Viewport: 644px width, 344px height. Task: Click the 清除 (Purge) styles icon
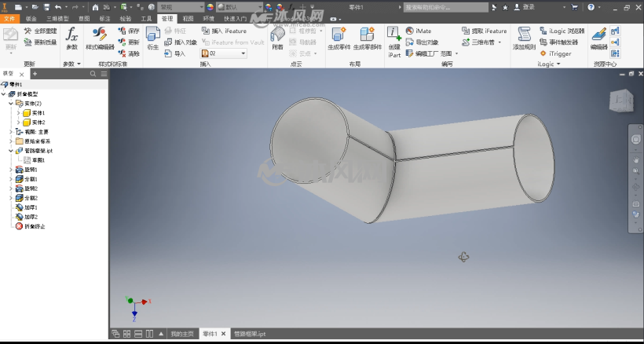[x=122, y=53]
